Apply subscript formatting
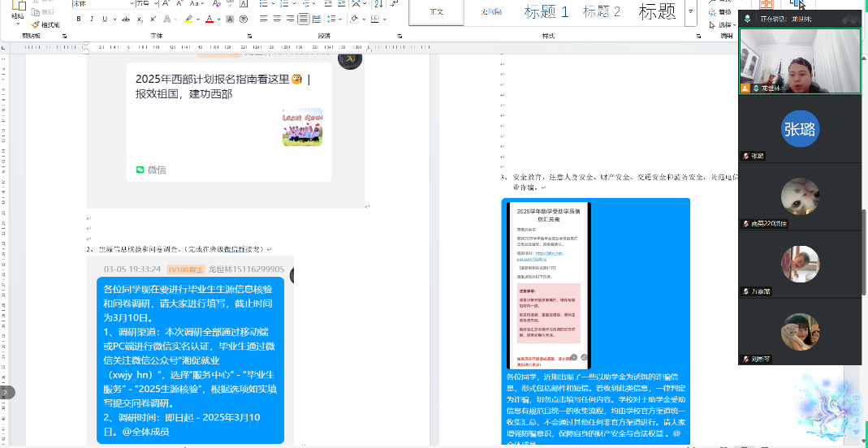The height and width of the screenshot is (448, 868). coord(138,19)
